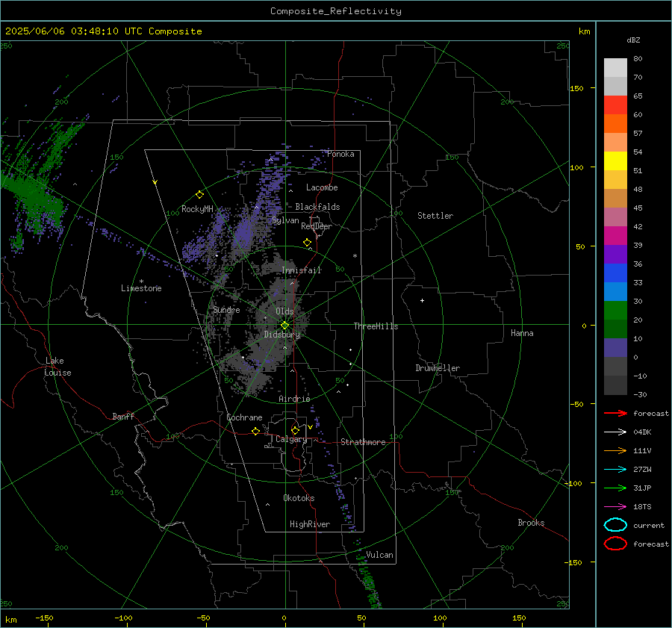Image resolution: width=672 pixels, height=628 pixels.
Task: Click the cyan current ellipse icon
Action: pyautogui.click(x=615, y=525)
